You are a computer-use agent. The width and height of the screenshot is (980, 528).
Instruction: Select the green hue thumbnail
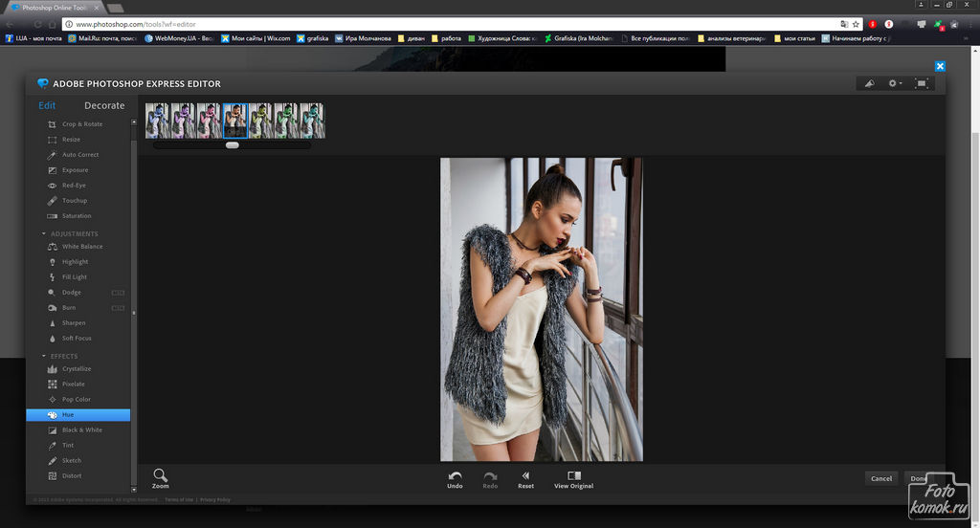(286, 121)
